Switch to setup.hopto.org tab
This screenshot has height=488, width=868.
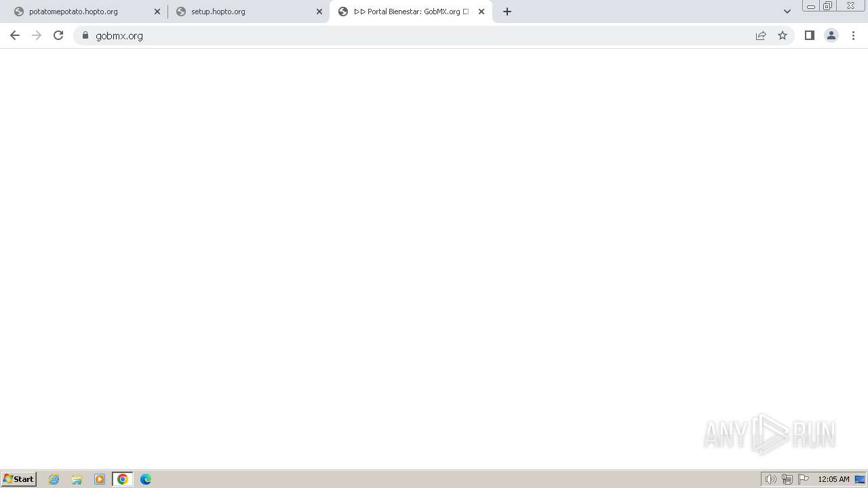coord(249,12)
